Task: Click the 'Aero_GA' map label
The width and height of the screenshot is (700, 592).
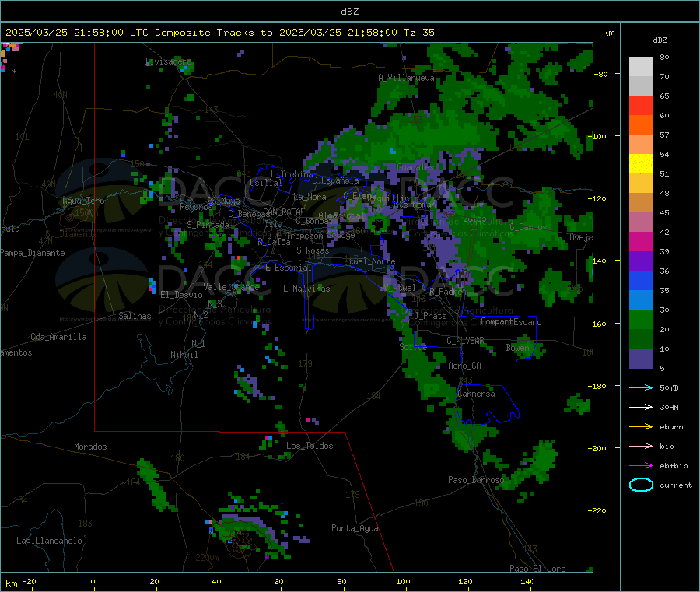Action: pyautogui.click(x=464, y=366)
